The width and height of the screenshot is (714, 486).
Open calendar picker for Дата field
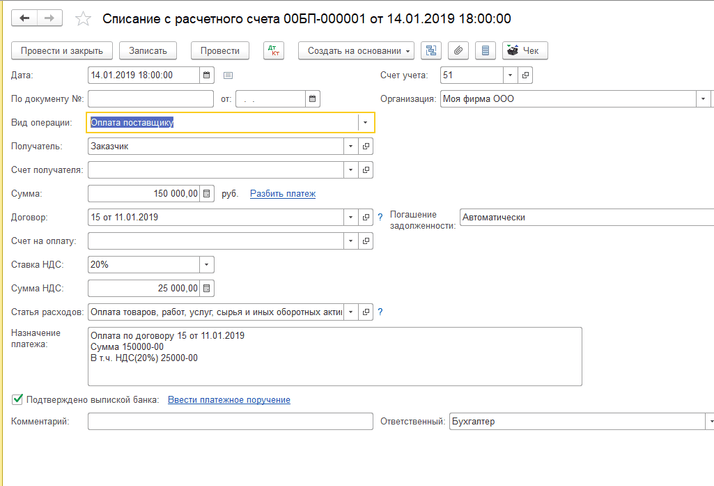point(207,75)
